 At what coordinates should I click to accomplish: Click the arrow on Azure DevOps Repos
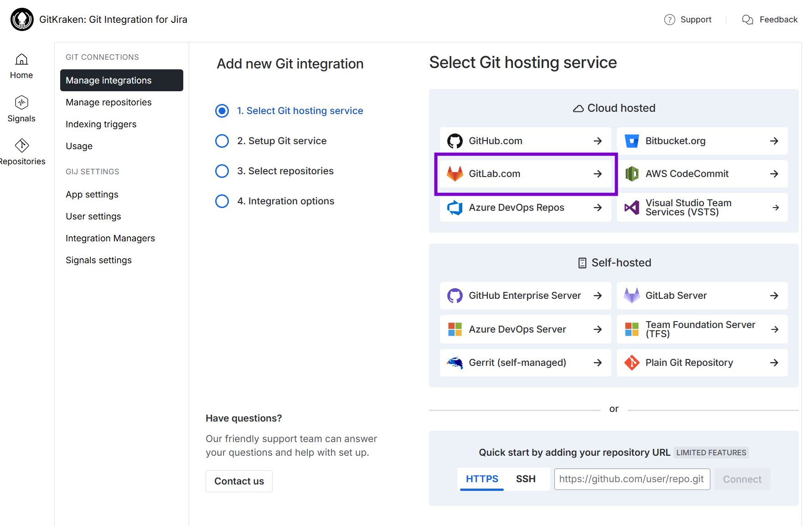(x=598, y=208)
